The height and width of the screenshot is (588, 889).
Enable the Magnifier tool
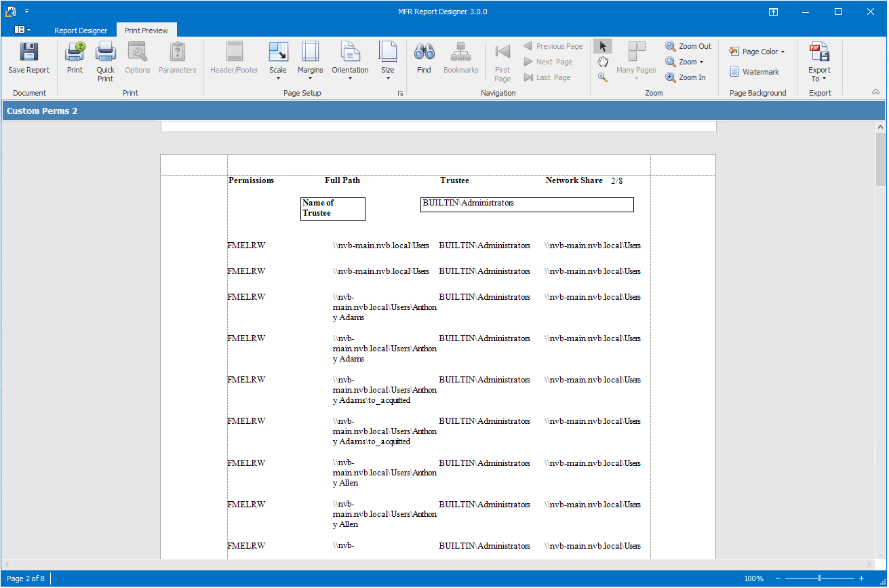coord(603,77)
